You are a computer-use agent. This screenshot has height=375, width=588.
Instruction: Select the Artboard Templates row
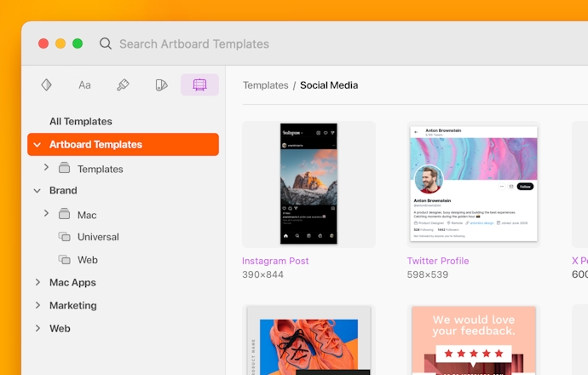[123, 144]
